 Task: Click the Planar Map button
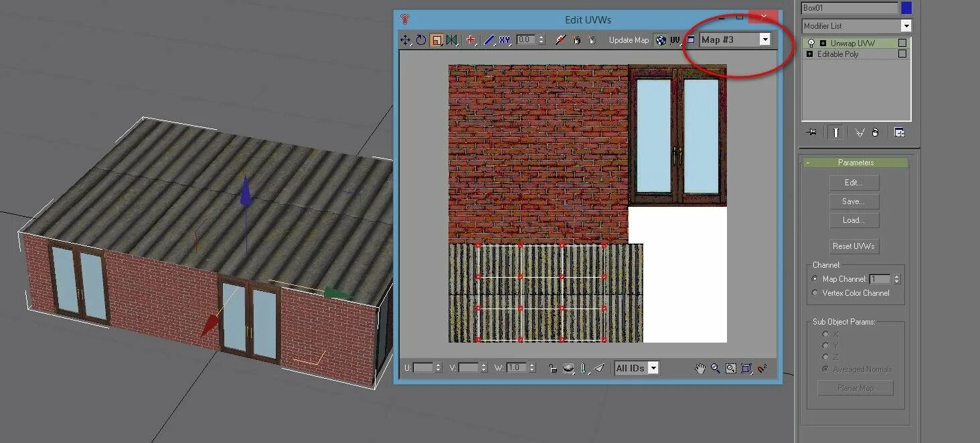855,388
